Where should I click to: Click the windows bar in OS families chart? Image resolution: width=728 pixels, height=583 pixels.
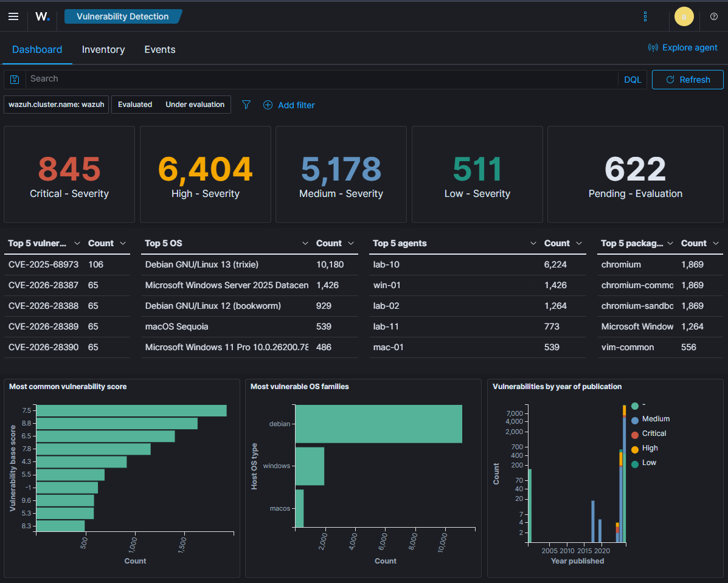[310, 466]
